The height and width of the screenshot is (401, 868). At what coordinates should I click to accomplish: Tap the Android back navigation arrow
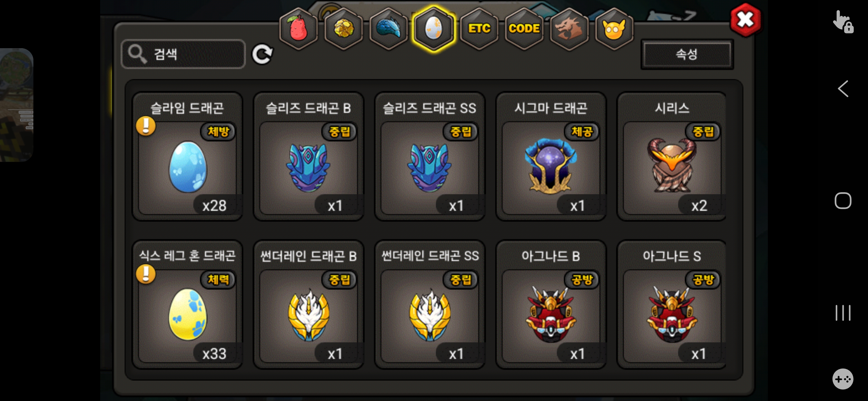[x=843, y=89]
